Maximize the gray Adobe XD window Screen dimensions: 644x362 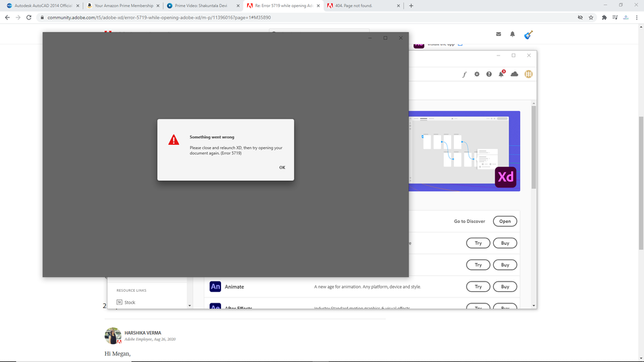(x=385, y=38)
